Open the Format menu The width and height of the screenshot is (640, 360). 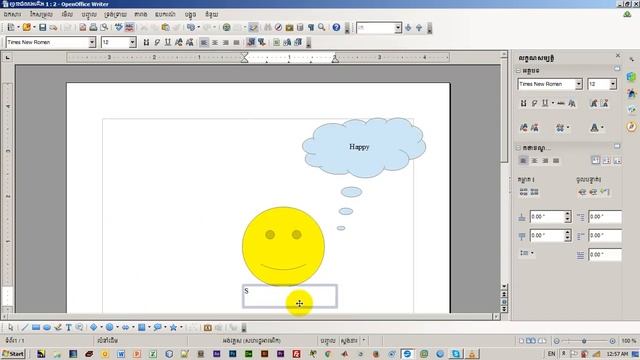[115, 14]
